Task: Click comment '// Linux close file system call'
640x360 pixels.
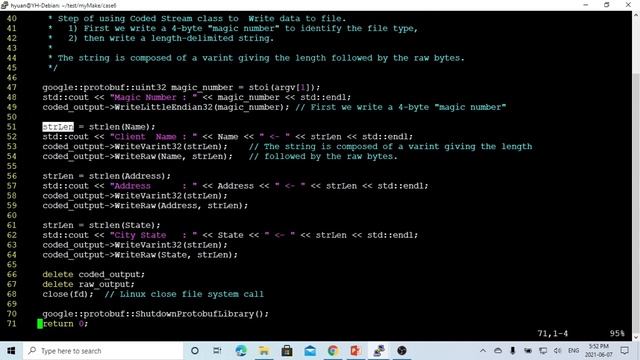Action: click(x=184, y=294)
